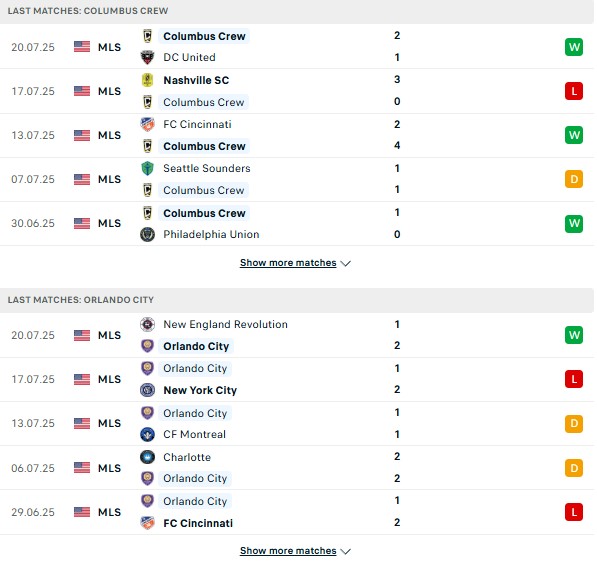This screenshot has width=597, height=568.
Task: Click the Seattle Sounders green crest
Action: tap(147, 168)
